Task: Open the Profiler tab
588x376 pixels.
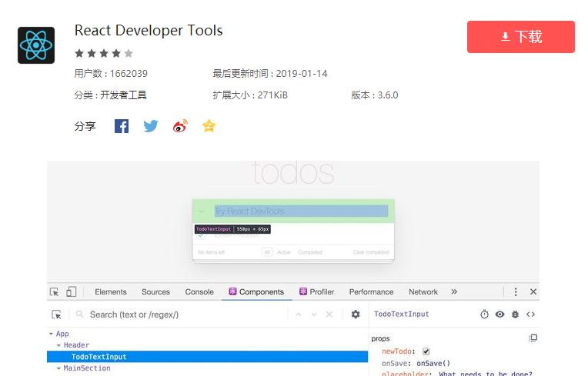Action: click(316, 291)
